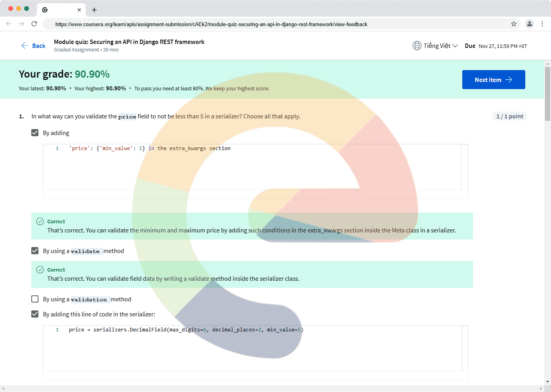Go Back to the course page
The height and width of the screenshot is (392, 551).
point(33,46)
